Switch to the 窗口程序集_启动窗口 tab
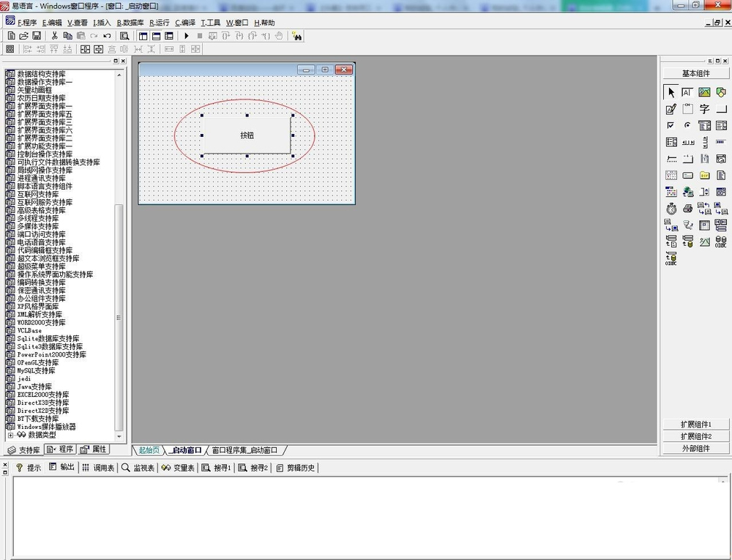This screenshot has width=732, height=560. point(244,450)
